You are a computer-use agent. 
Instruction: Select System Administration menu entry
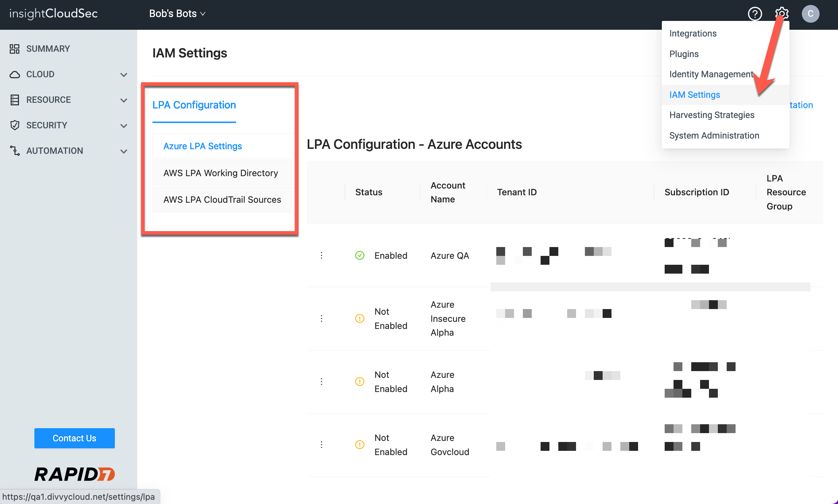(x=725, y=135)
